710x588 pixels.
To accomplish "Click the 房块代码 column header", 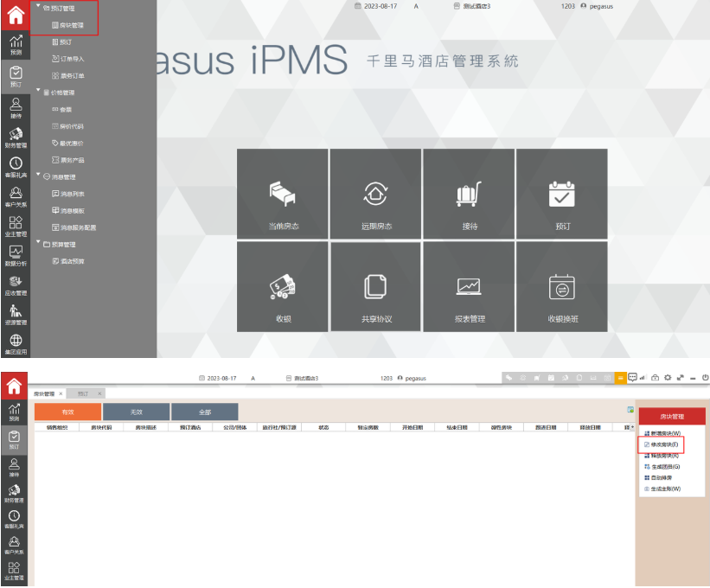I will [101, 427].
